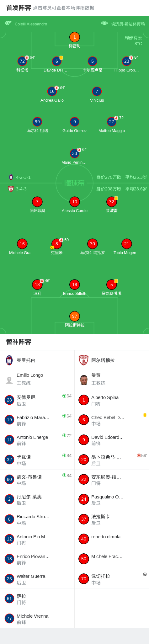
Task: Tap the stadium icon beside 埃济奥-希达体育场
Action: click(x=104, y=23)
